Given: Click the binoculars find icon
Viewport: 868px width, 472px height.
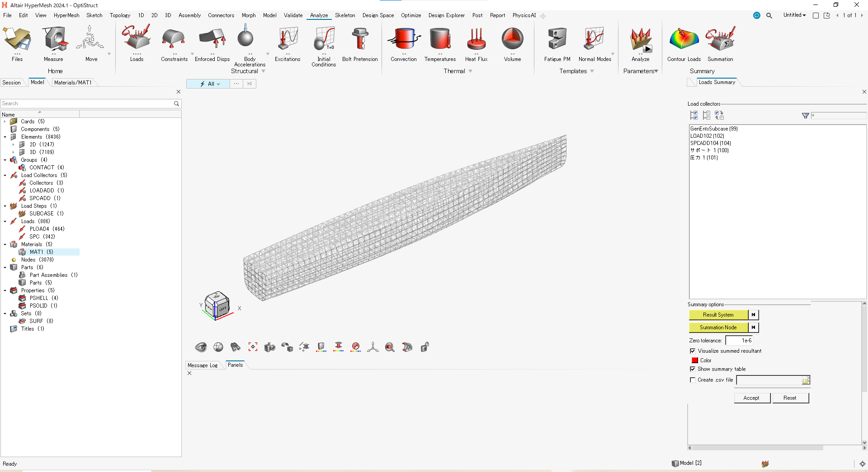Looking at the screenshot, I should pos(235,347).
